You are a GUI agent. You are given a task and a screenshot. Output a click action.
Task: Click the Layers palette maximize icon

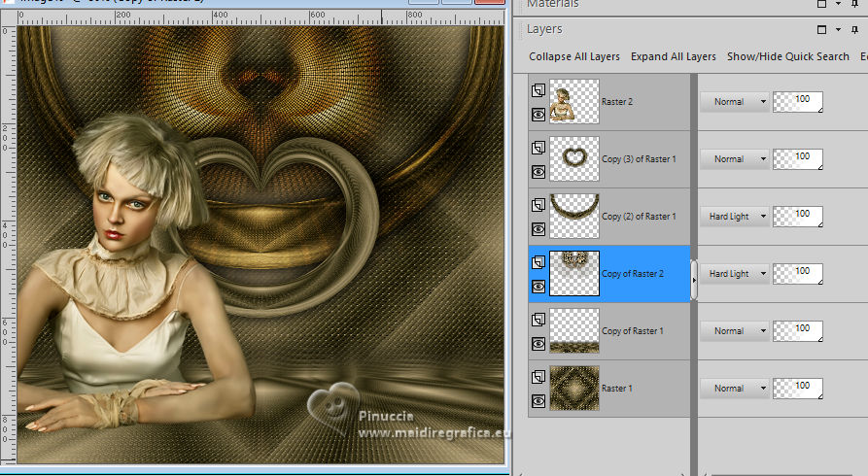point(821,29)
